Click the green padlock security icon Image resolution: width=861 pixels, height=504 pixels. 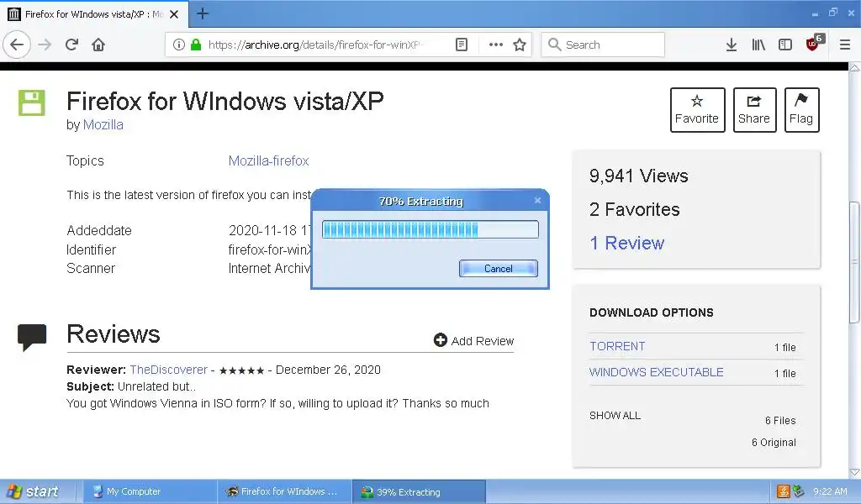click(x=196, y=45)
